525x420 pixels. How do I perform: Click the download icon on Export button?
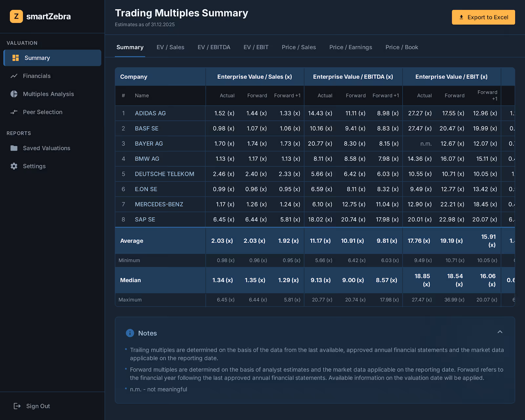(x=462, y=17)
